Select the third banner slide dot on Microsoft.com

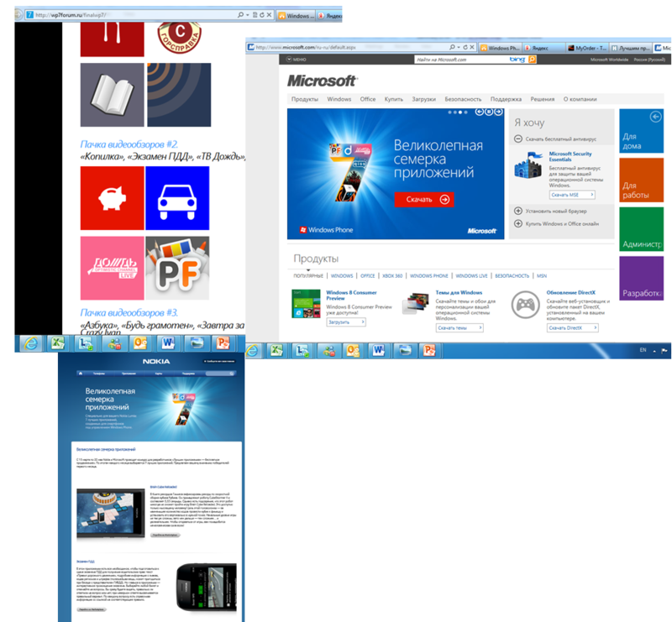(x=460, y=112)
